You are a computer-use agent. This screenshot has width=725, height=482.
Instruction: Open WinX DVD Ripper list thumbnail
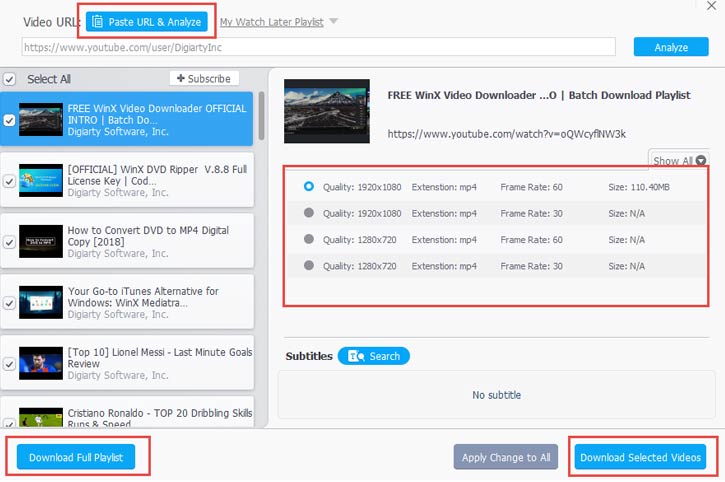click(41, 180)
